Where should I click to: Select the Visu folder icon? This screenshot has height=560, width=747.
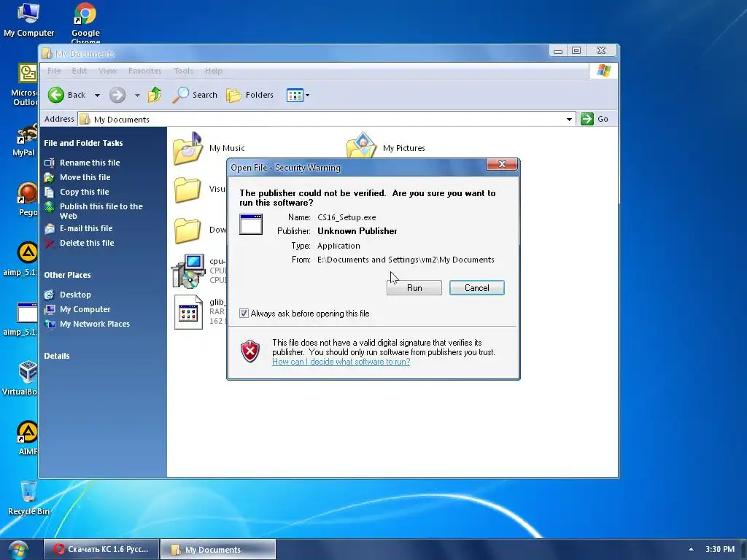point(187,190)
